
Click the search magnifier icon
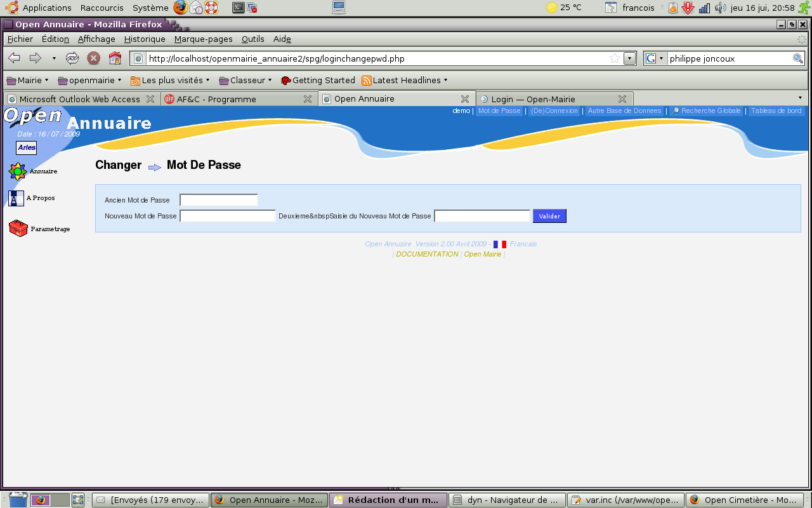797,58
